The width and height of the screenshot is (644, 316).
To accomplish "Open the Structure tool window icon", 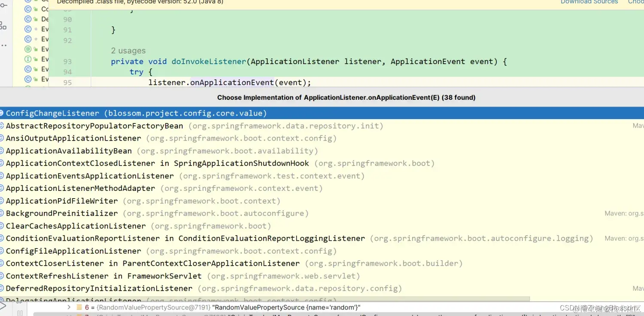I will coord(3,25).
